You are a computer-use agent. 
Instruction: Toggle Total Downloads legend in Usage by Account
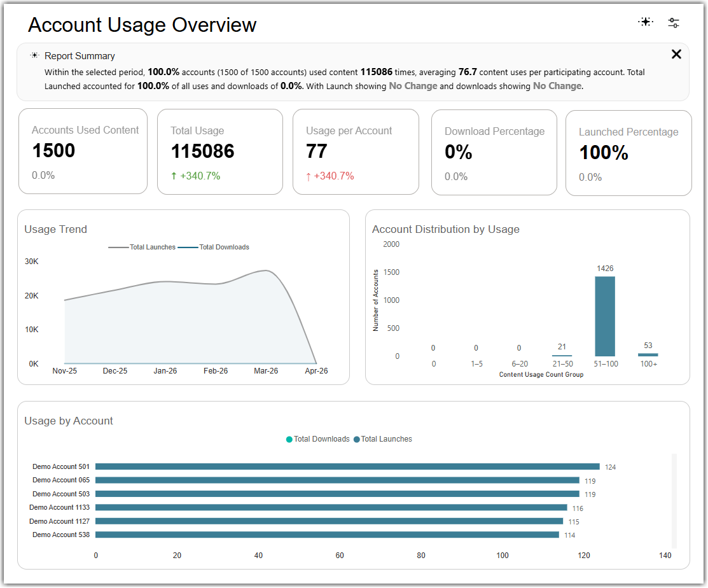click(318, 439)
